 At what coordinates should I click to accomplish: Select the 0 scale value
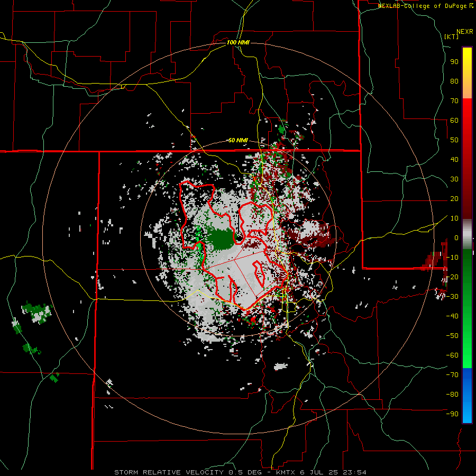[x=456, y=237]
